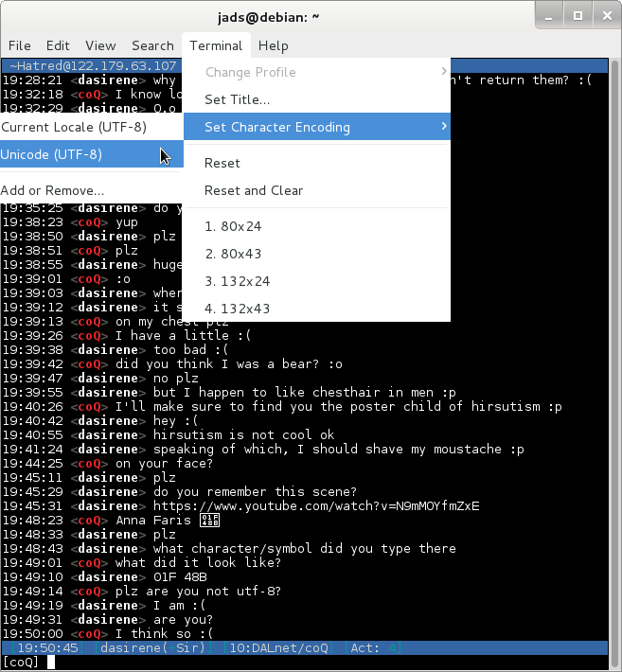The width and height of the screenshot is (622, 672).
Task: Click the message 'too bad :('
Action: [190, 350]
